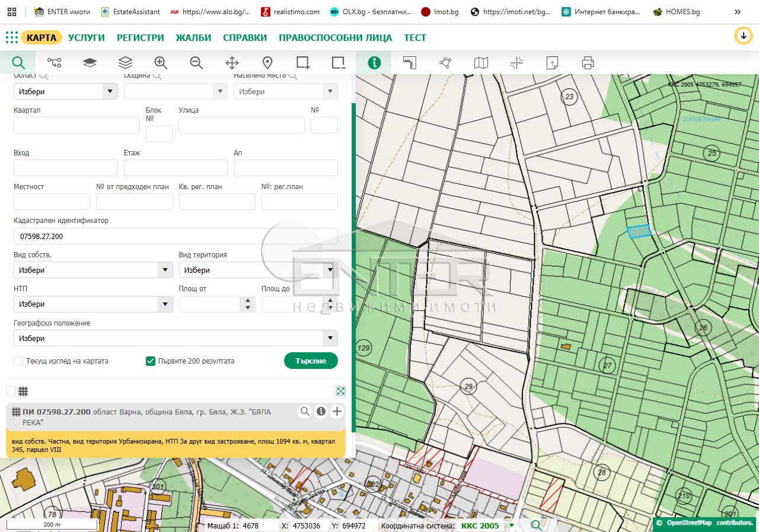
Task: Click the Улица input field
Action: [241, 125]
